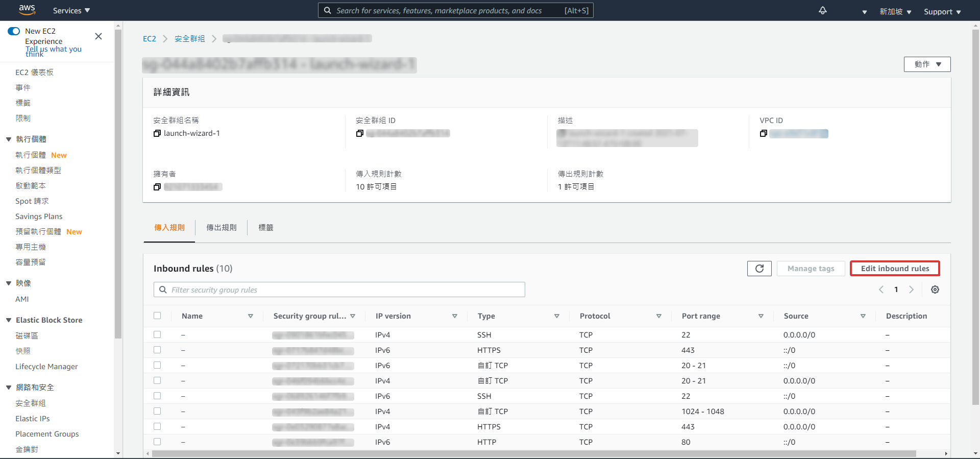Sort by the Source column arrow
Screen dimensions: 980x459
(863, 316)
